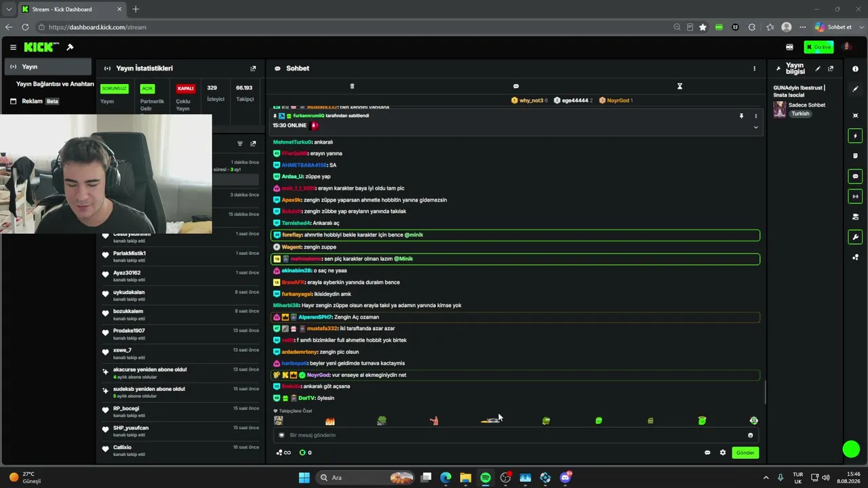The width and height of the screenshot is (868, 488).
Task: Click the KAPALI multi-stream badge
Action: (185, 89)
